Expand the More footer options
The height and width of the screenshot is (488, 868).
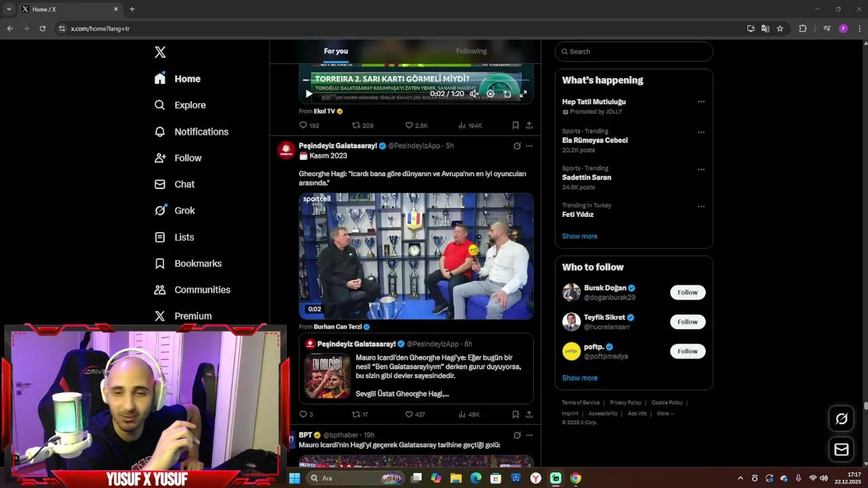(x=665, y=413)
